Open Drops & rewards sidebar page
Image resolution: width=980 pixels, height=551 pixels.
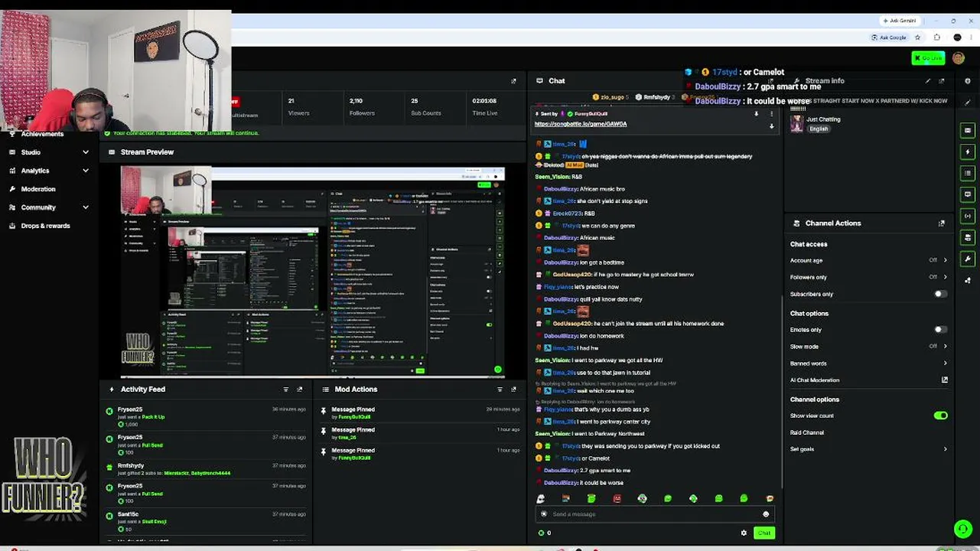pyautogui.click(x=45, y=226)
